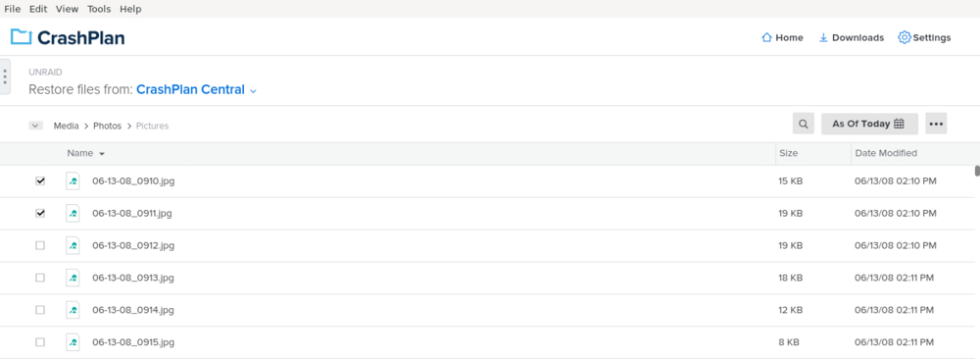Image resolution: width=980 pixels, height=359 pixels.
Task: Click the As Of Today date button
Action: (869, 124)
